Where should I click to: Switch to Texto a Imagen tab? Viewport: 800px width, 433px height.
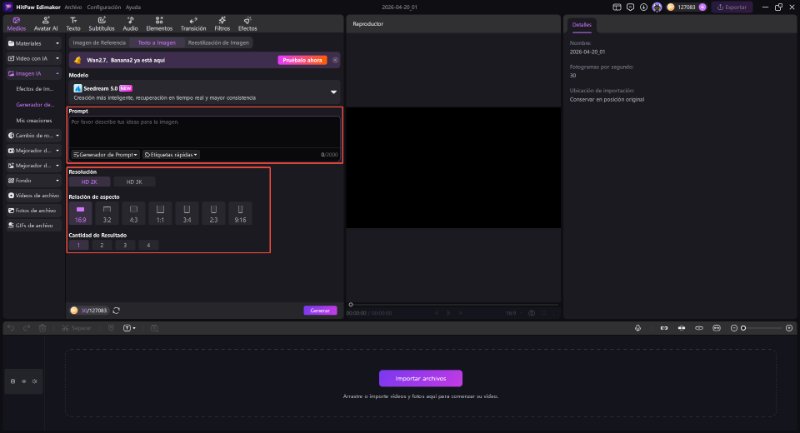pos(157,43)
